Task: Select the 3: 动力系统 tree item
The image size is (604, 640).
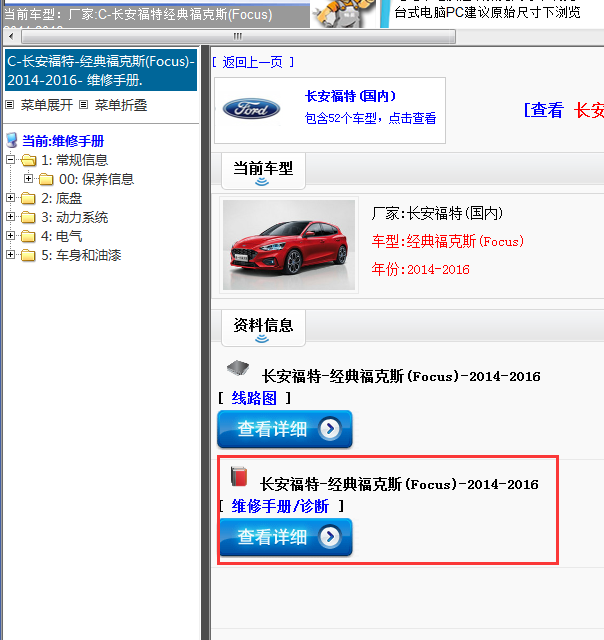Action: [75, 217]
